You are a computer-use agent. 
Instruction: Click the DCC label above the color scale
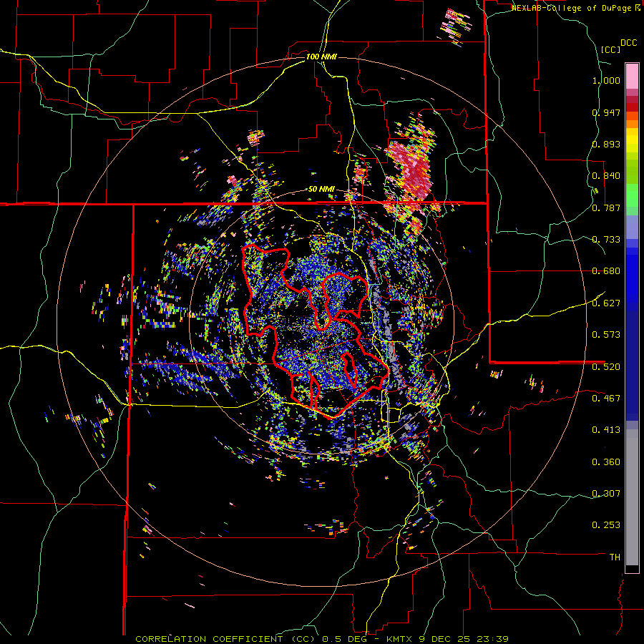[x=628, y=43]
